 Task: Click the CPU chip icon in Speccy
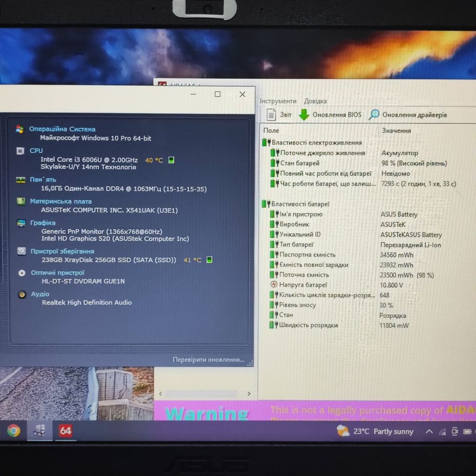(20, 151)
